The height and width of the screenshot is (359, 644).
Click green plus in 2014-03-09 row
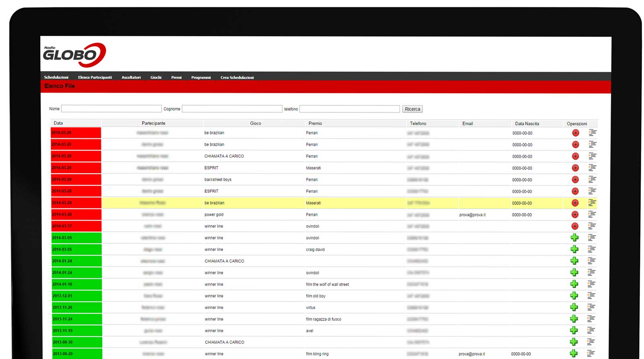click(x=574, y=237)
